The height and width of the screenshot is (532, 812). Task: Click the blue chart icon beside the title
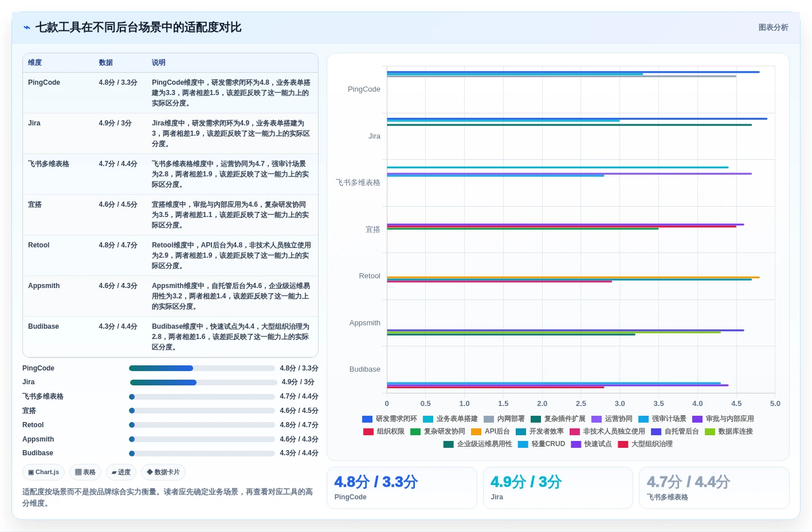[x=27, y=27]
